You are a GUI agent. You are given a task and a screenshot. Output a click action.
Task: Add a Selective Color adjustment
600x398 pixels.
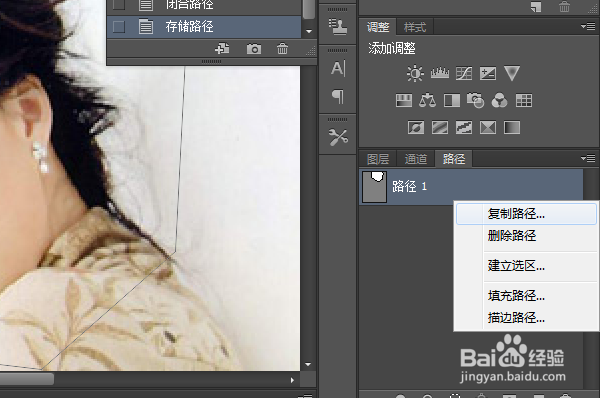point(488,127)
